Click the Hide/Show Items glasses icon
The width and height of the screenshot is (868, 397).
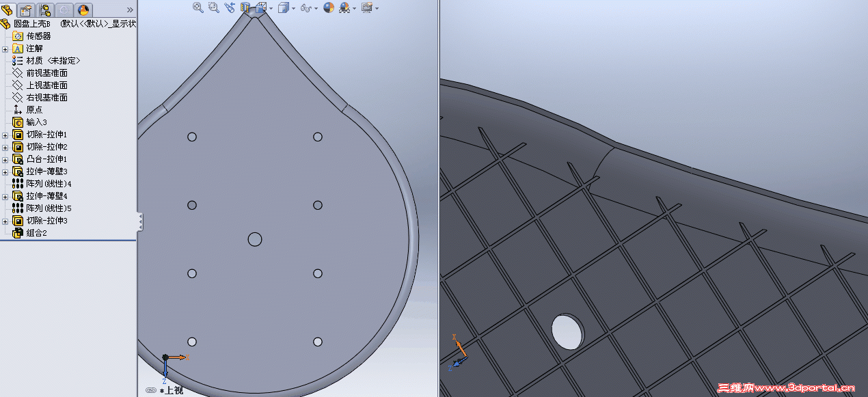click(306, 8)
